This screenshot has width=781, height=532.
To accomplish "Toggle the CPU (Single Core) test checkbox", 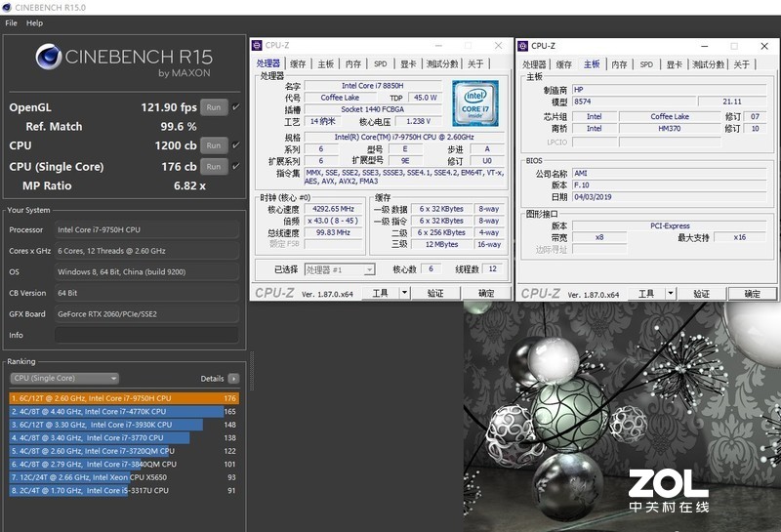I will 235,167.
